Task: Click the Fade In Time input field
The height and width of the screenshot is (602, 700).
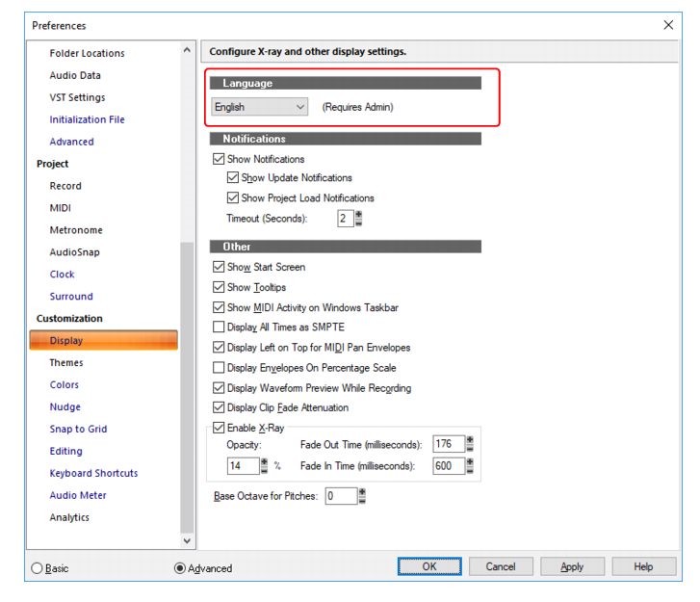Action: point(449,466)
